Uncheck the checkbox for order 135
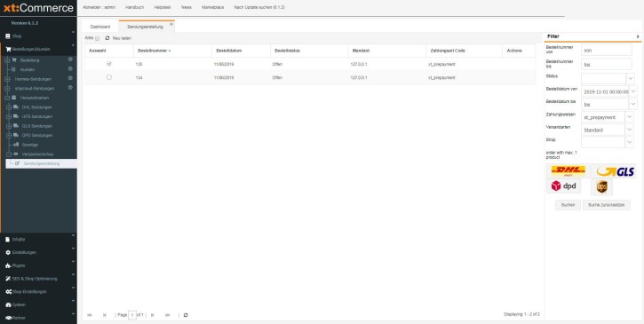This screenshot has height=324, width=644. tap(109, 64)
